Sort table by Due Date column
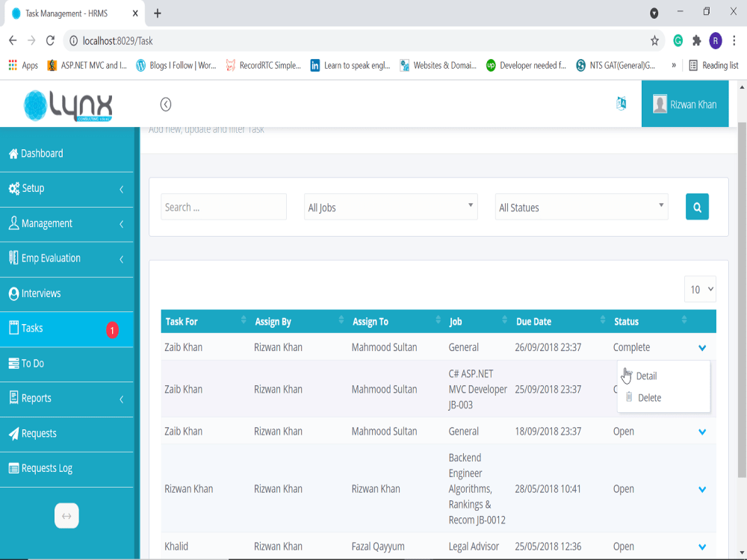 point(561,321)
